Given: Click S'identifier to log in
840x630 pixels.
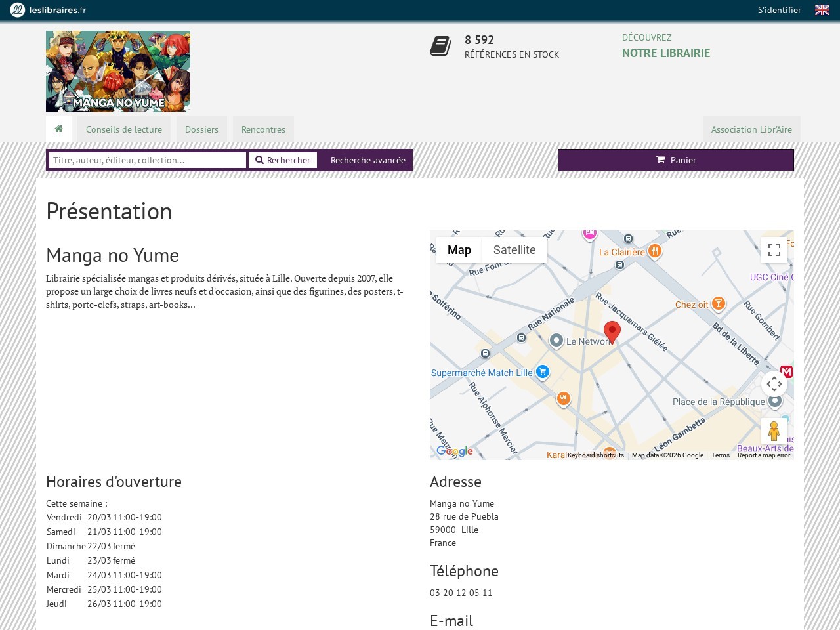Looking at the screenshot, I should coord(779,10).
